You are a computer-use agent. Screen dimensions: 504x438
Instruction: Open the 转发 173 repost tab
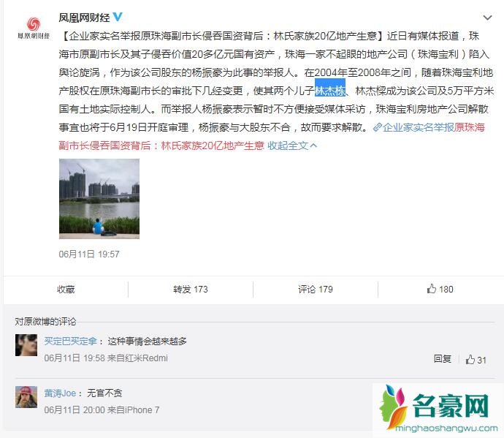(x=191, y=290)
